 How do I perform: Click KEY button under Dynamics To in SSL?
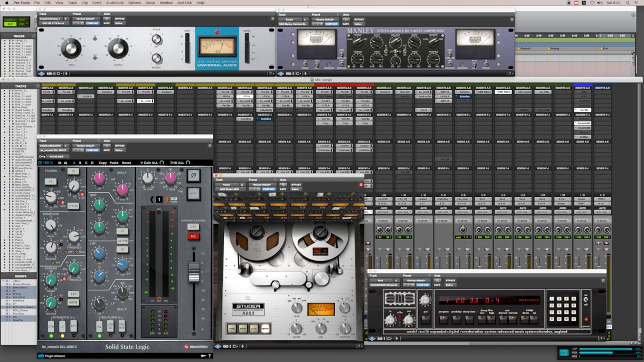tap(73, 327)
